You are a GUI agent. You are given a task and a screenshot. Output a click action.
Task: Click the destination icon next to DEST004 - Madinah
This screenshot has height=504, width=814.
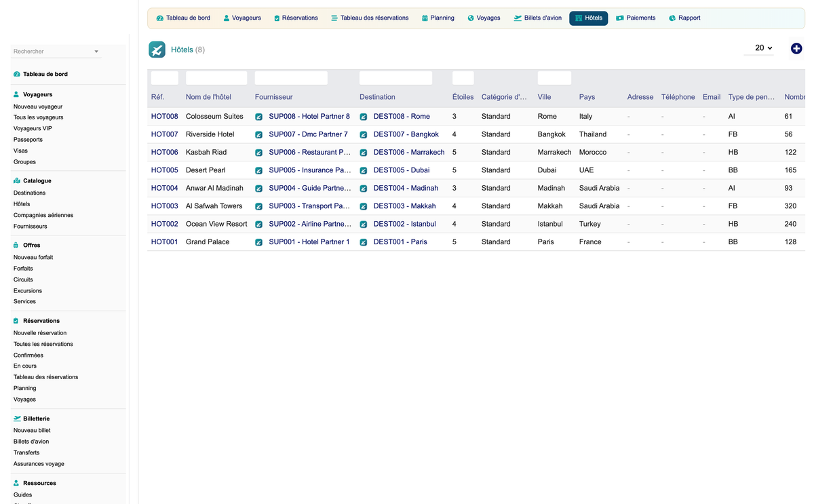pos(364,189)
